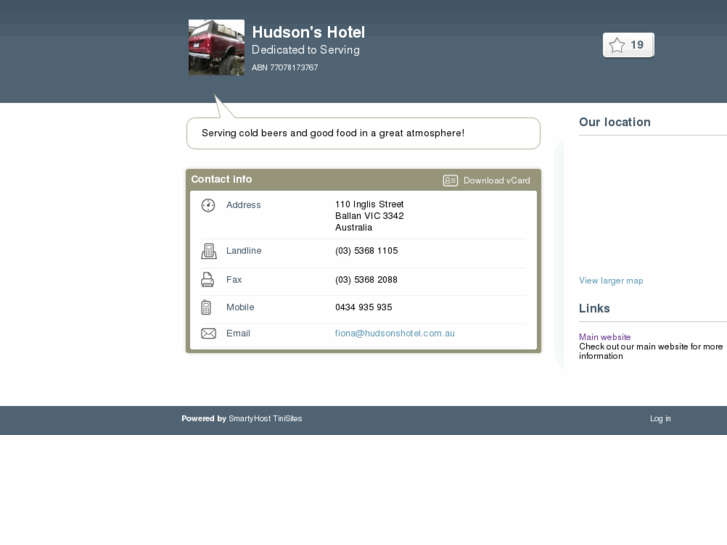Click the landline number (03) 5368 1105
Screen dimensions: 727x545
point(366,251)
